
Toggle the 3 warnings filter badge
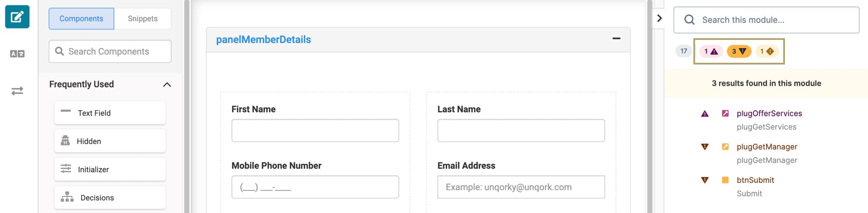click(739, 51)
